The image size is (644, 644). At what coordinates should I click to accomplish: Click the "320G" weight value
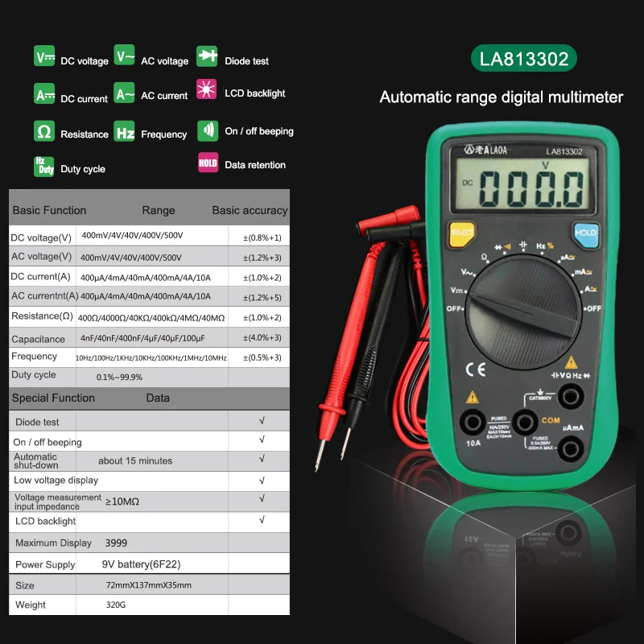pos(116,605)
